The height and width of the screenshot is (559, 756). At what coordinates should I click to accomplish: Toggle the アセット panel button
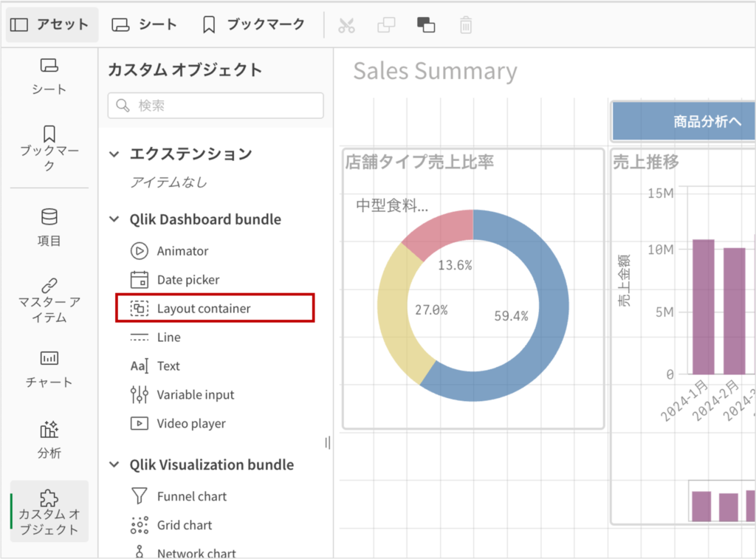click(52, 24)
